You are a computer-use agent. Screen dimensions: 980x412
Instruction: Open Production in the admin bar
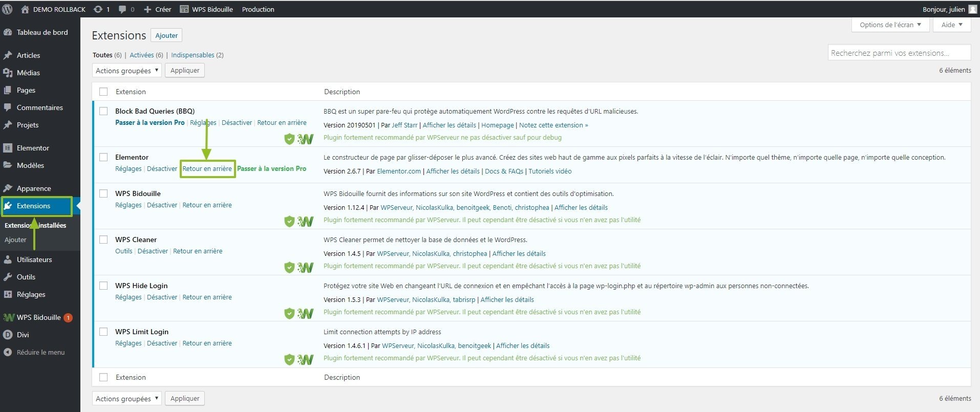click(x=258, y=9)
